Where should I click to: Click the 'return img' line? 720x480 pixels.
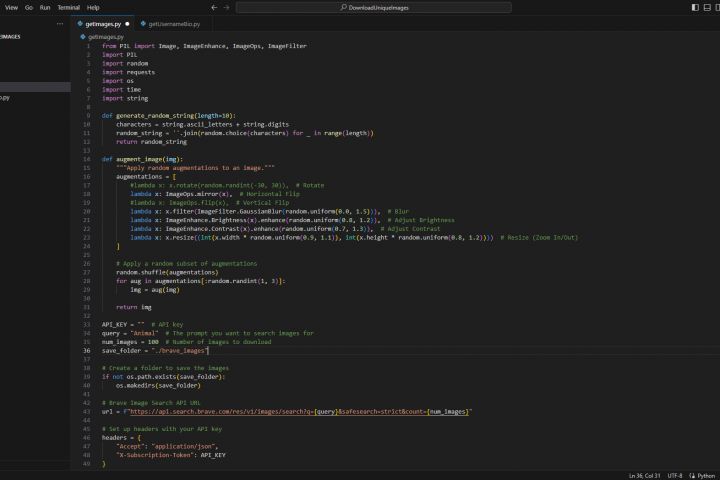click(134, 307)
